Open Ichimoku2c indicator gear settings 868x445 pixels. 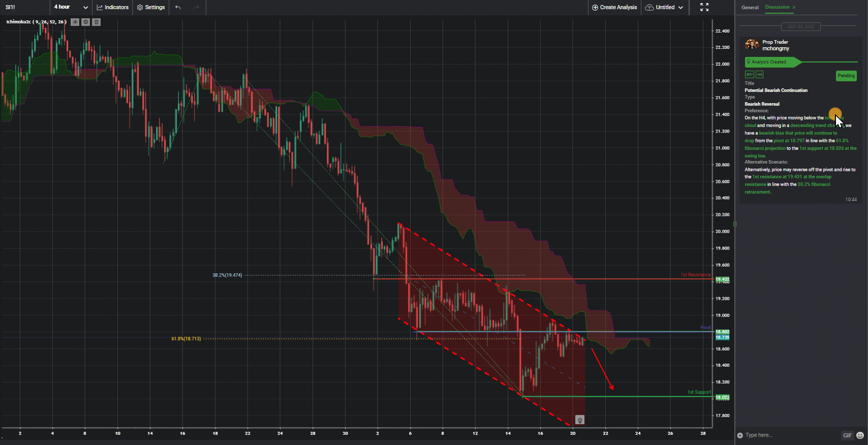[86, 22]
